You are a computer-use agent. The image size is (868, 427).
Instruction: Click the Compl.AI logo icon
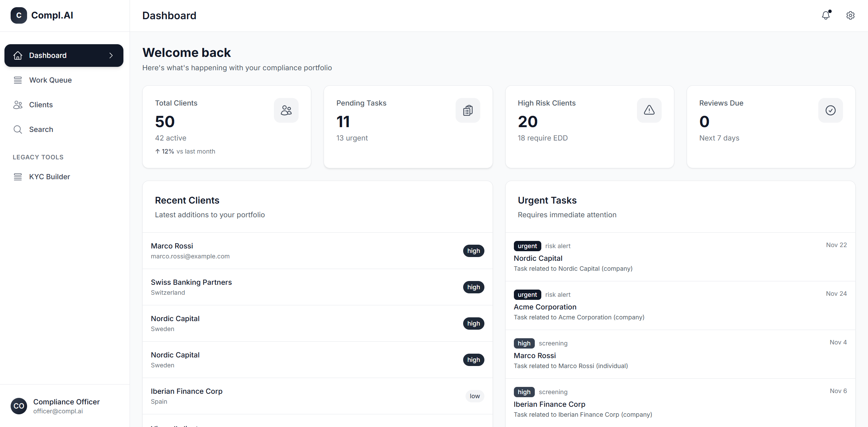click(x=19, y=15)
